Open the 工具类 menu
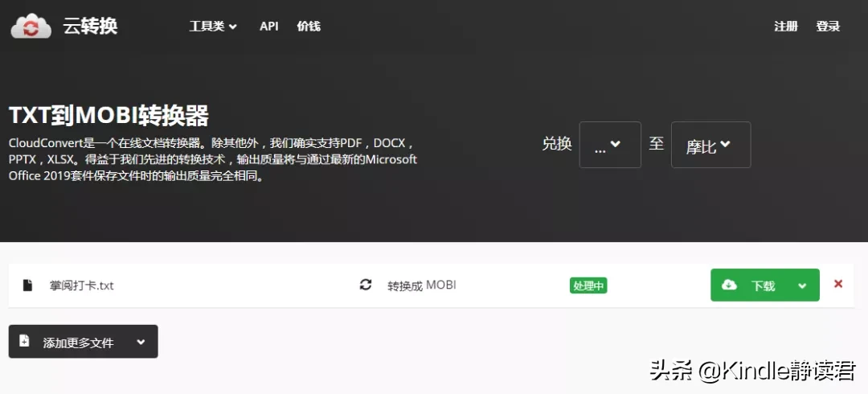This screenshot has height=394, width=868. (x=213, y=26)
